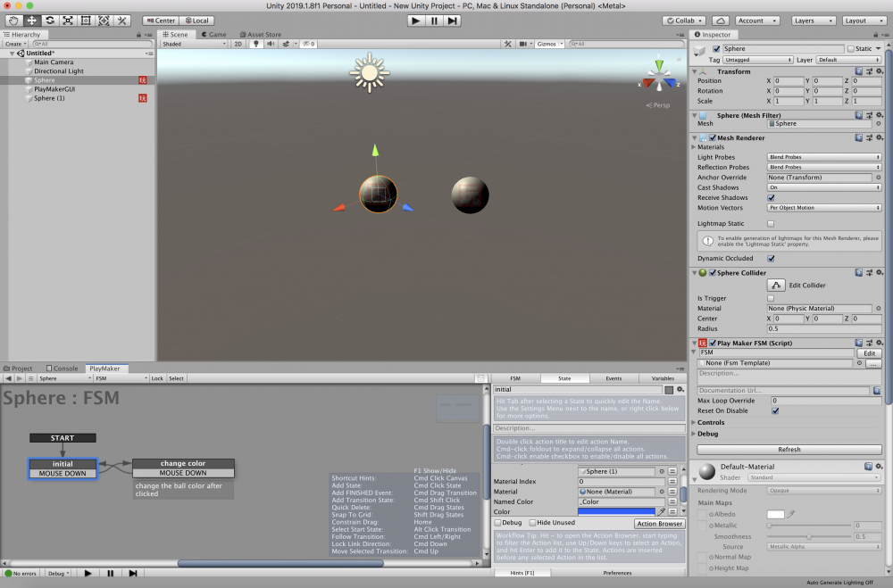The height and width of the screenshot is (588, 893).
Task: Open the custom editor tools icon
Action: pos(121,21)
